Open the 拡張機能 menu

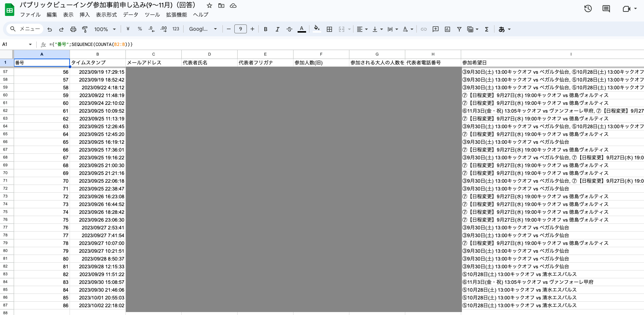pos(177,15)
